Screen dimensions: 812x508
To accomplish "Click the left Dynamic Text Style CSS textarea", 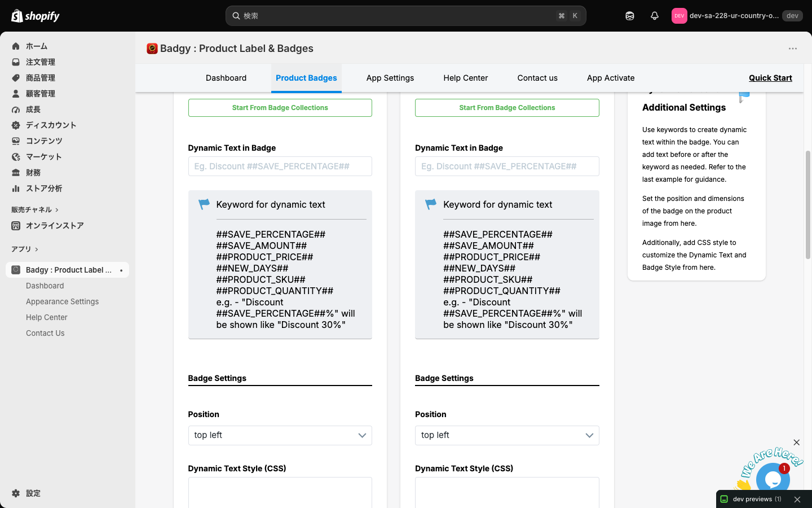I will click(280, 492).
